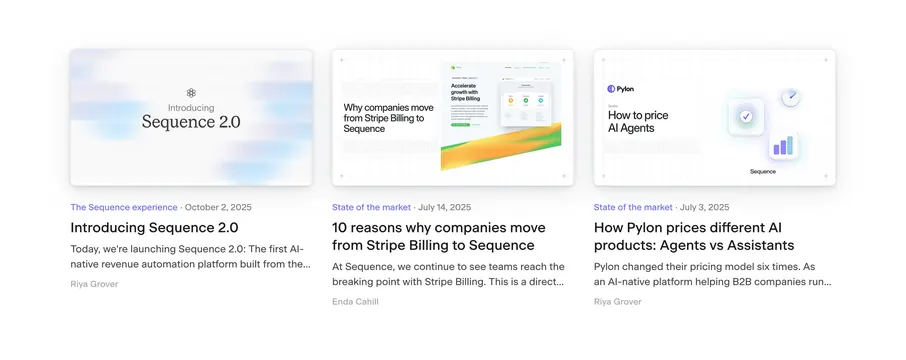Viewport: 906px width, 360px height.
Task: Open the Introducing Sequence 2.0 thumbnail
Action: point(191,117)
